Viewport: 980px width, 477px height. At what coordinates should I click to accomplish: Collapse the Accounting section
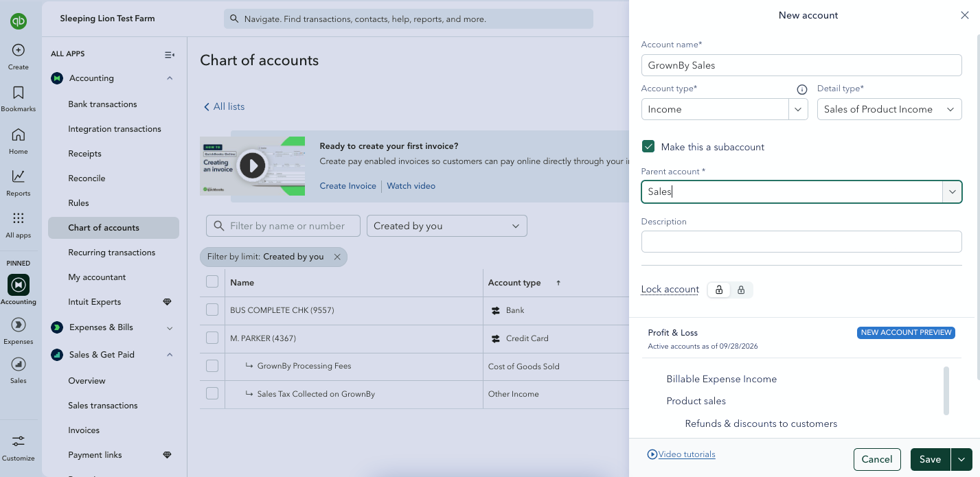(x=170, y=78)
